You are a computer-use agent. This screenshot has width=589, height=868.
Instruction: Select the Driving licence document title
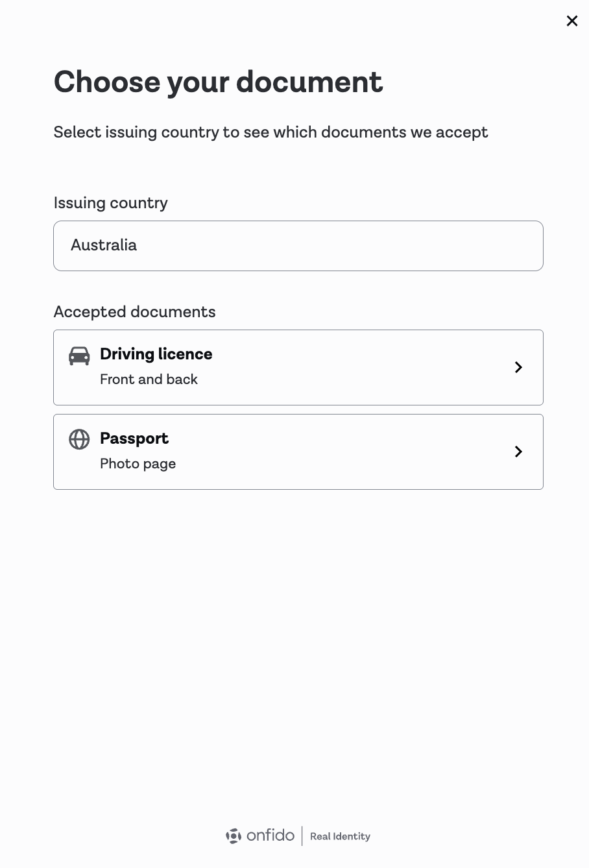156,354
